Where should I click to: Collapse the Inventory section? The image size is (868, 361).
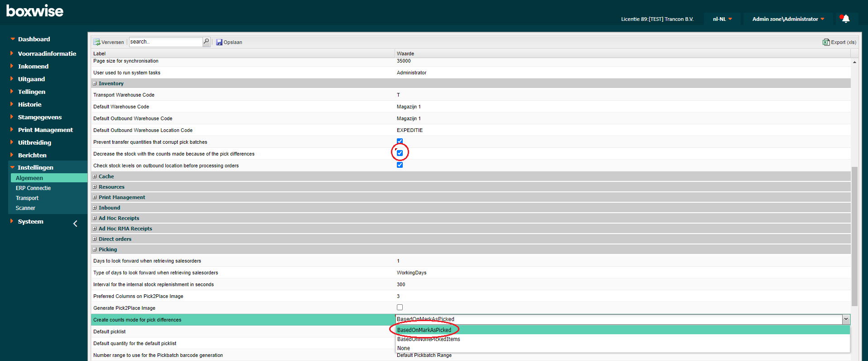(x=95, y=83)
